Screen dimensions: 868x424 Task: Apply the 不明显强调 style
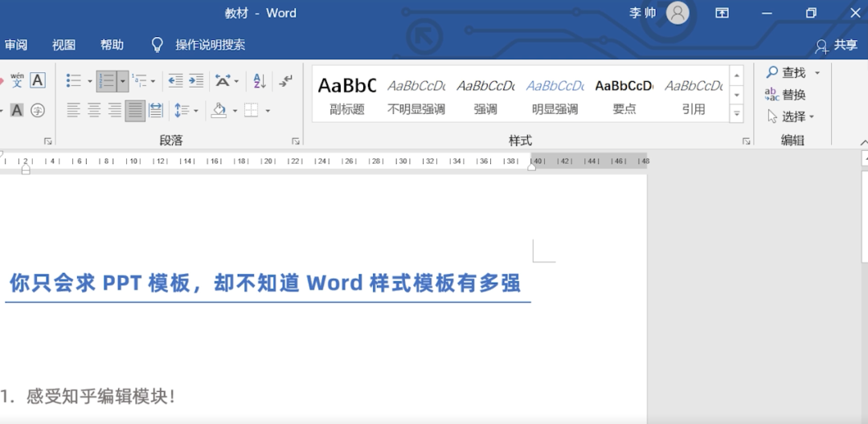[416, 95]
